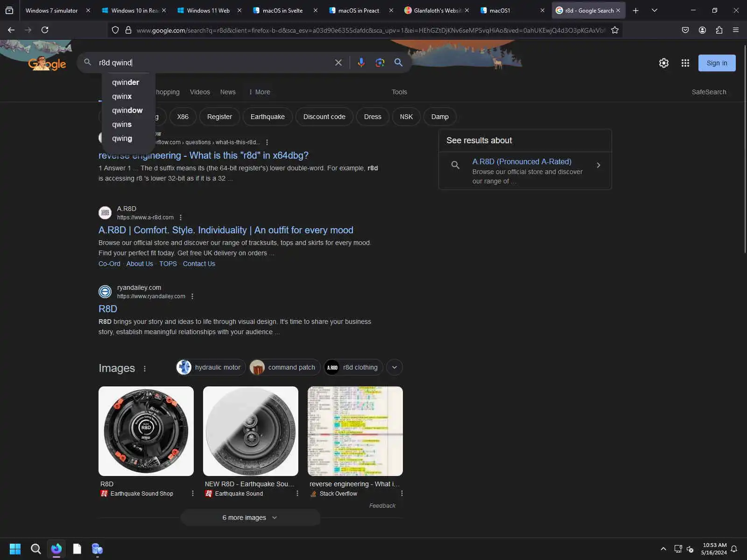Viewport: 747px width, 560px height.
Task: Open the Videos search tab
Action: (200, 92)
